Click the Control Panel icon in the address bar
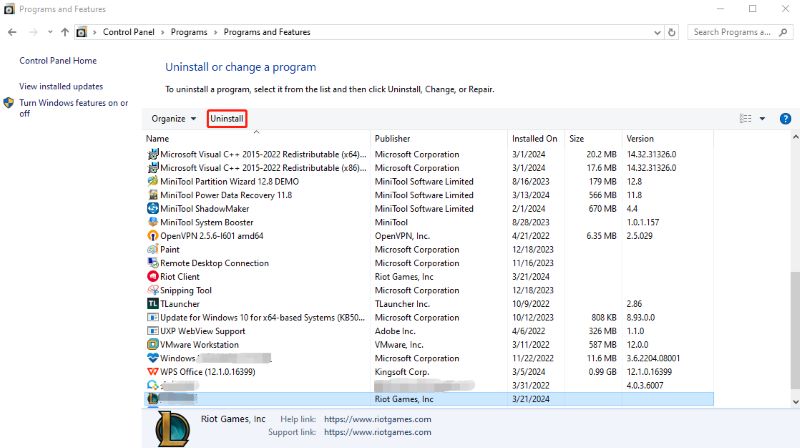The height and width of the screenshot is (448, 800). click(x=82, y=32)
